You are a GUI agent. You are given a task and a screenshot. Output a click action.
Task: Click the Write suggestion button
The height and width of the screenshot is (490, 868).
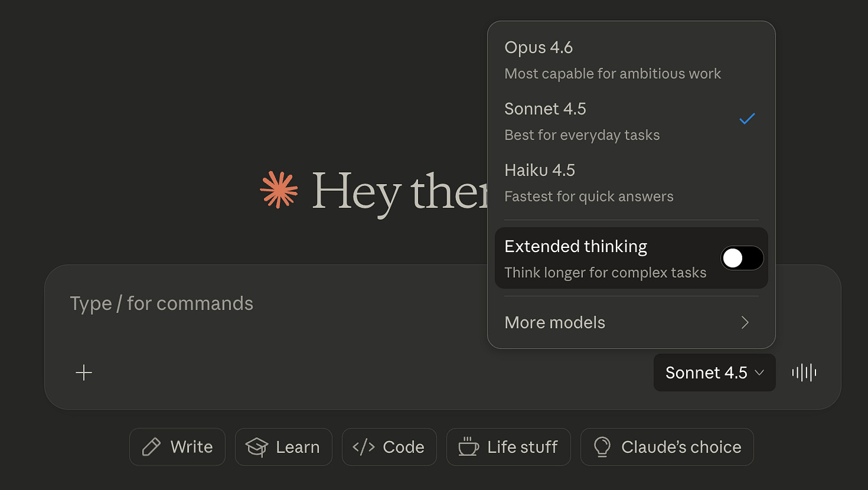178,447
